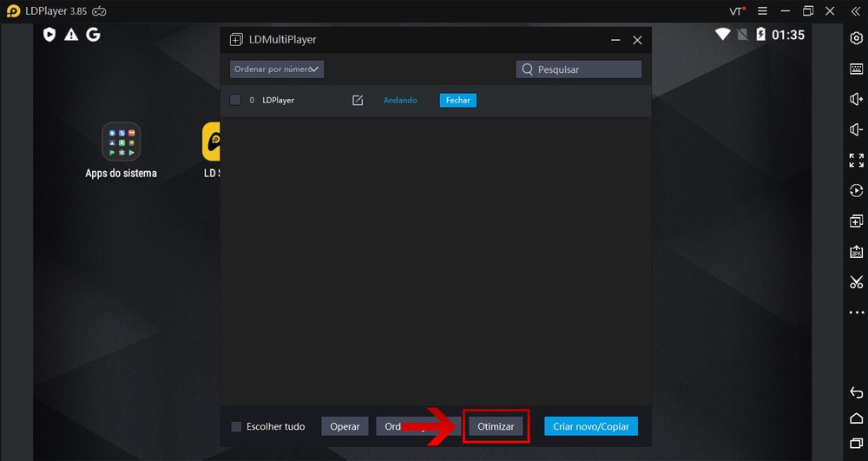This screenshot has height=461, width=868.
Task: Open the Apps do sistema folder
Action: pyautogui.click(x=122, y=142)
